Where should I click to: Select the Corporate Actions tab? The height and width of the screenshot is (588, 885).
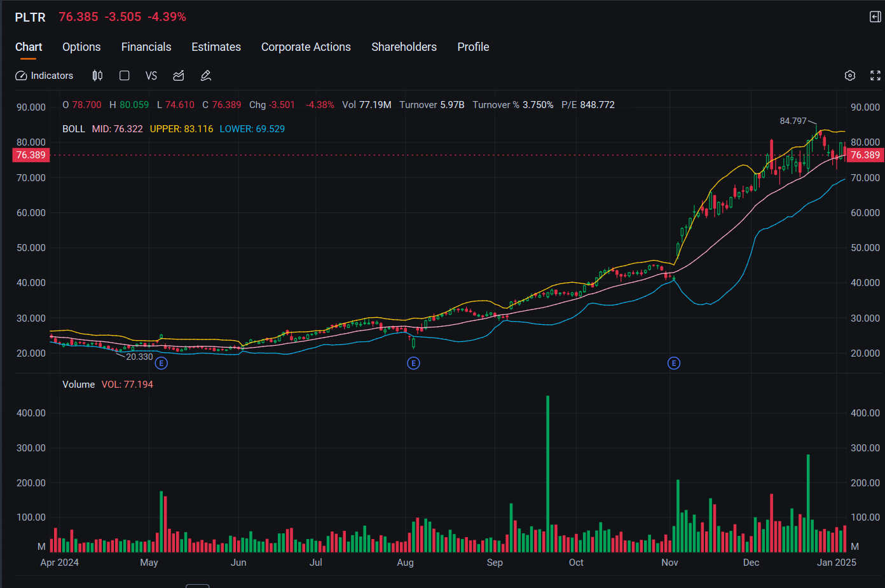306,47
